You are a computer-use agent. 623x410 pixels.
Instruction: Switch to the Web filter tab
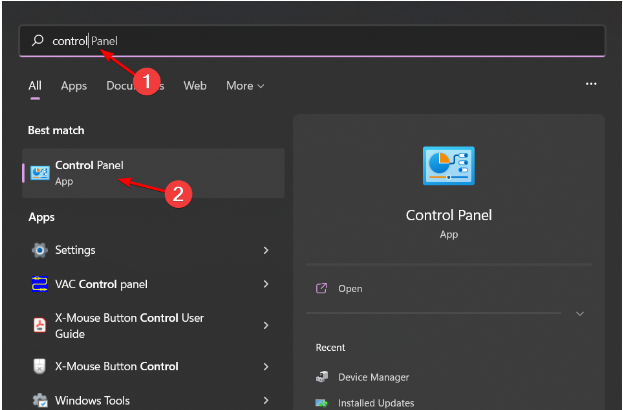pyautogui.click(x=195, y=86)
